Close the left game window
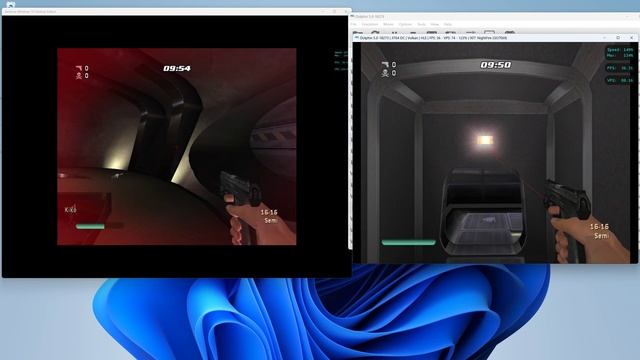This screenshot has width=640, height=360. coord(345,11)
